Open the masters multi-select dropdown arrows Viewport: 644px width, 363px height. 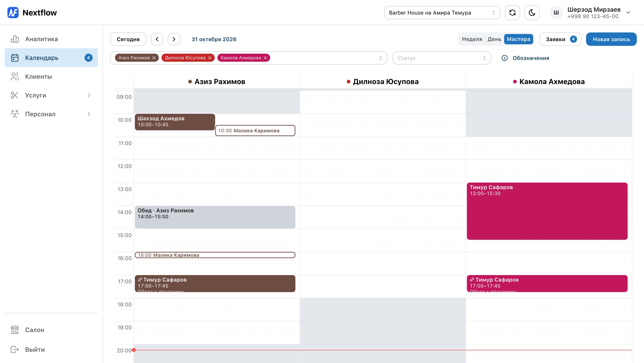380,58
